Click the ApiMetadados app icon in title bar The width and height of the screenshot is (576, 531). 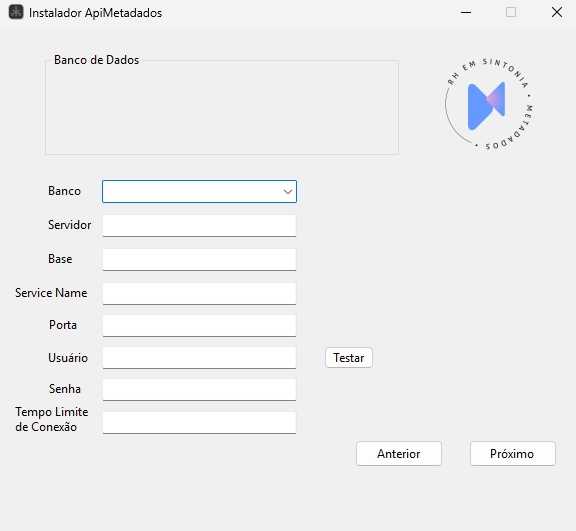click(16, 12)
